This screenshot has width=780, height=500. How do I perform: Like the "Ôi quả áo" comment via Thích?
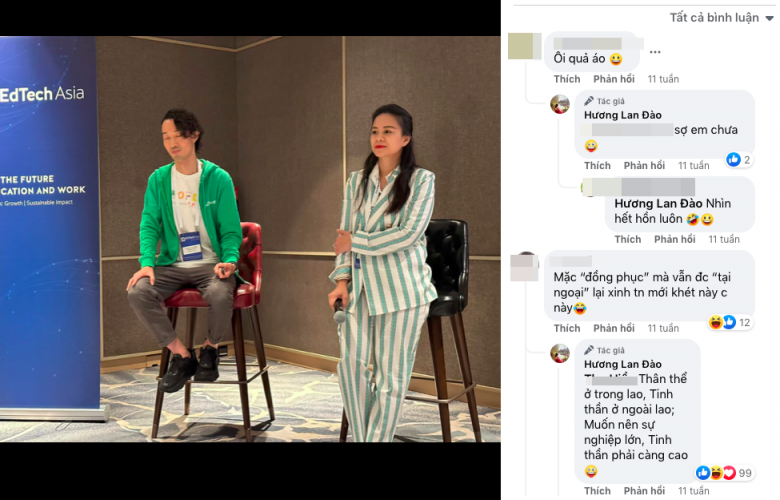pyautogui.click(x=567, y=79)
